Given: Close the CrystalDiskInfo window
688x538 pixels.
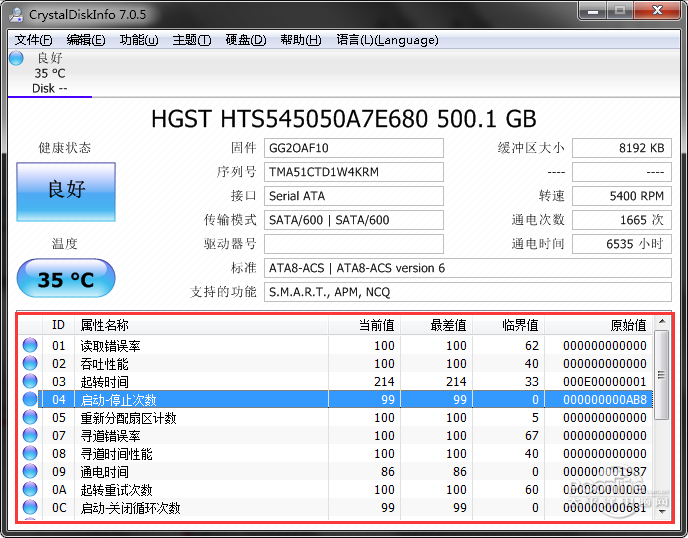Looking at the screenshot, I should (657, 11).
